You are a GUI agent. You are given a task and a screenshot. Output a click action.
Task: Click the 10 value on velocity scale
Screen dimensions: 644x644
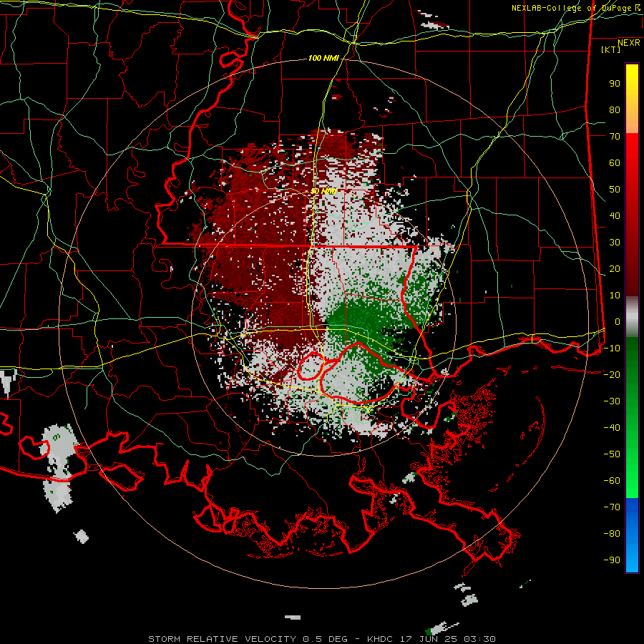coord(615,296)
